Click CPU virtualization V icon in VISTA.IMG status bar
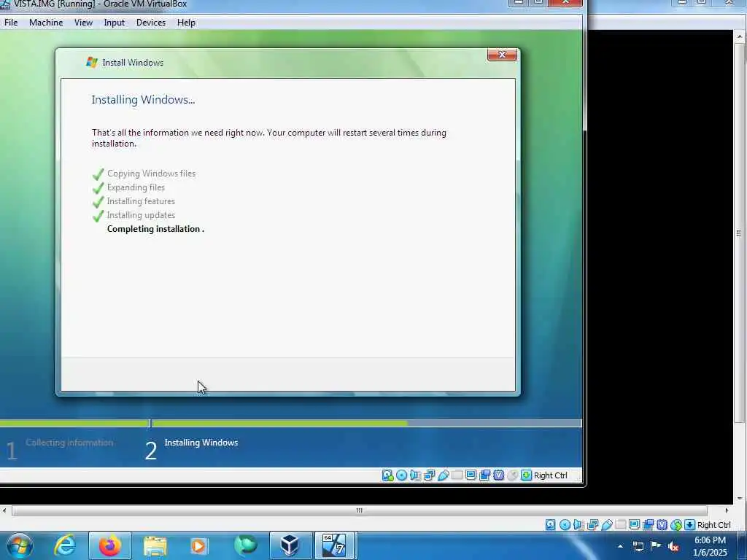 point(499,475)
